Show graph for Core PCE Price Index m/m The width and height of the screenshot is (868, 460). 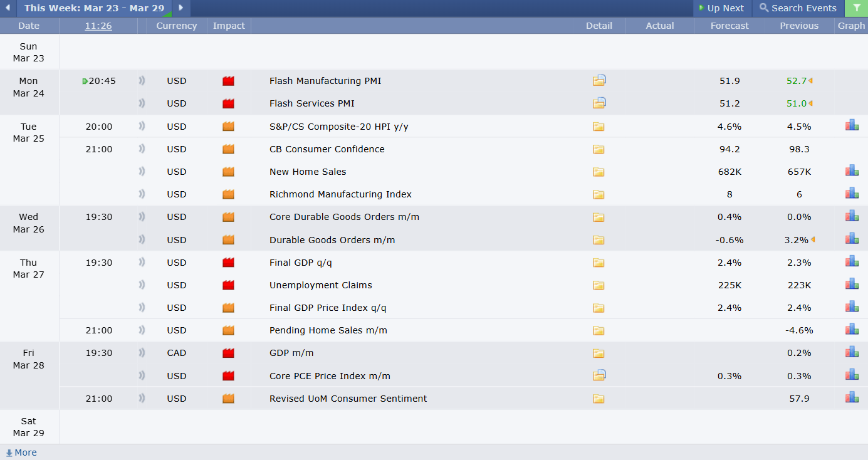(852, 374)
